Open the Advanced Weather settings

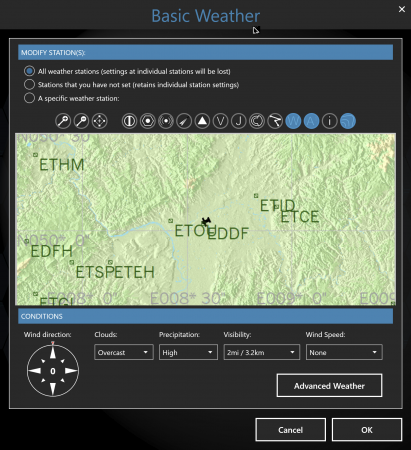pos(329,386)
